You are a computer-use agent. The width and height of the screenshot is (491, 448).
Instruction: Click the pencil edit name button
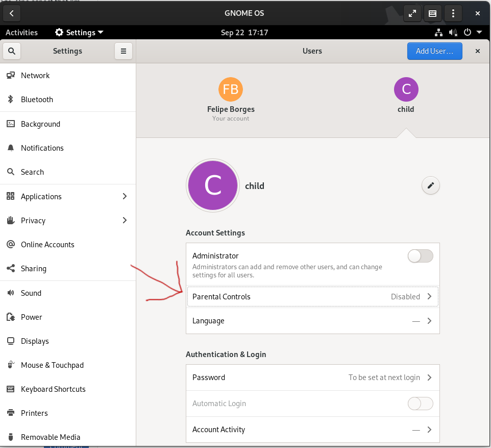tap(431, 185)
